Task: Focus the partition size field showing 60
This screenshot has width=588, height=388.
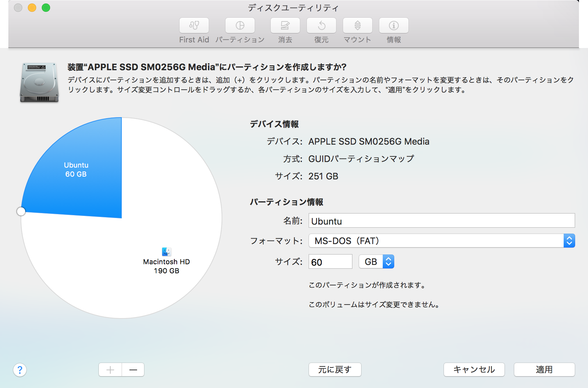Action: (x=330, y=262)
